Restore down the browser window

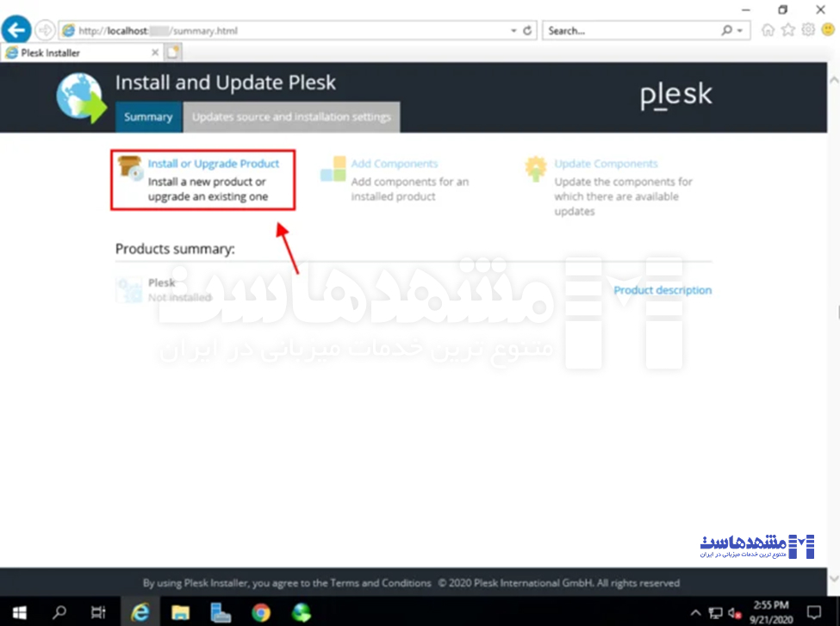782,9
